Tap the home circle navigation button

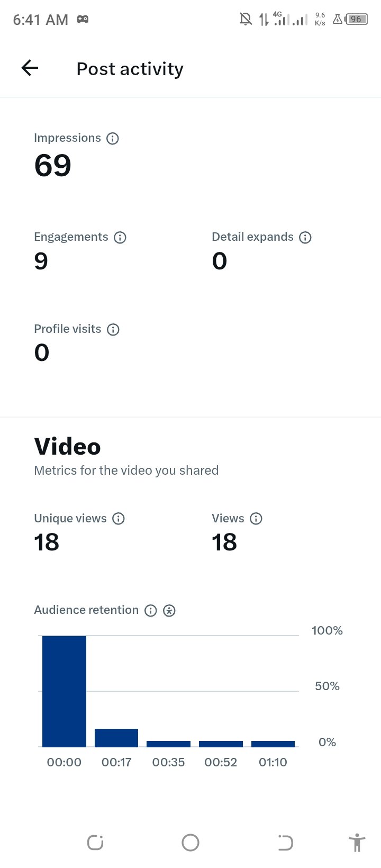click(x=190, y=843)
